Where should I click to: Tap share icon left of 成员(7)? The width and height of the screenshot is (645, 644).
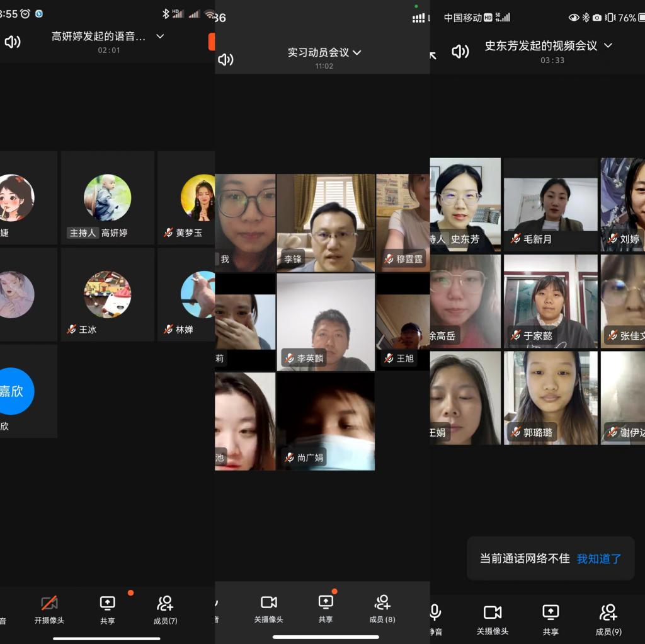pyautogui.click(x=108, y=609)
